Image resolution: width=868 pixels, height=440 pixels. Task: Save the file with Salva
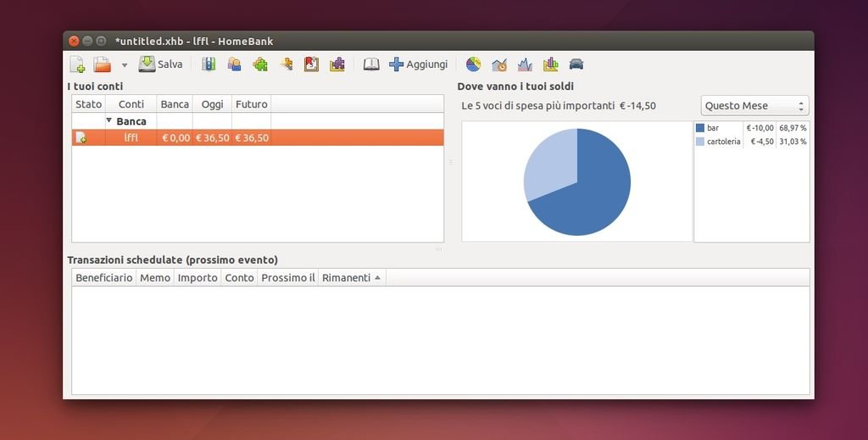(160, 64)
